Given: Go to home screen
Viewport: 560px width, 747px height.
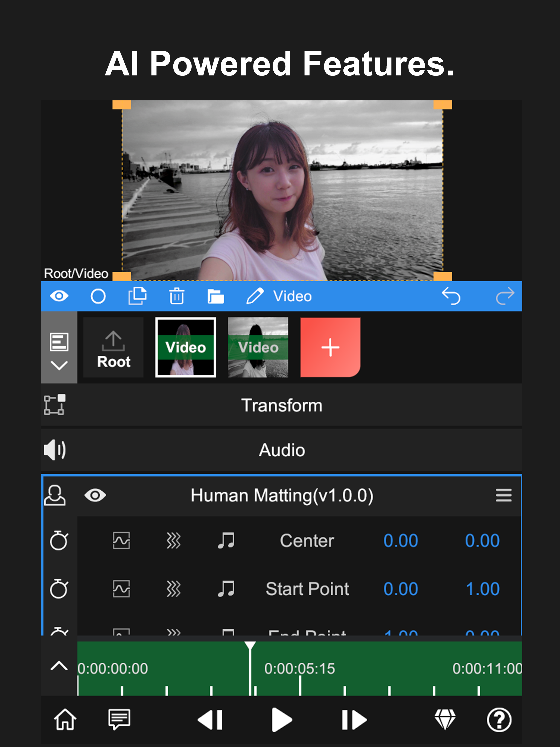Looking at the screenshot, I should [65, 720].
